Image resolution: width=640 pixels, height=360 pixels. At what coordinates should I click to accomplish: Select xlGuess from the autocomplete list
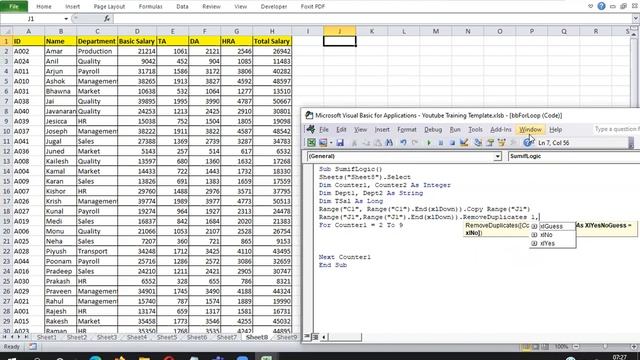(x=552, y=226)
